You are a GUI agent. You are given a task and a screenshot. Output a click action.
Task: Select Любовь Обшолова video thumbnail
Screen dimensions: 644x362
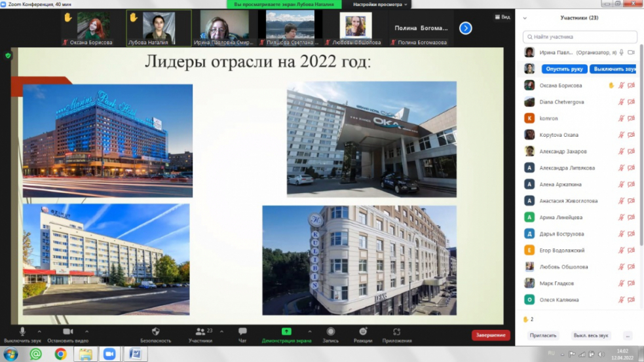(356, 28)
